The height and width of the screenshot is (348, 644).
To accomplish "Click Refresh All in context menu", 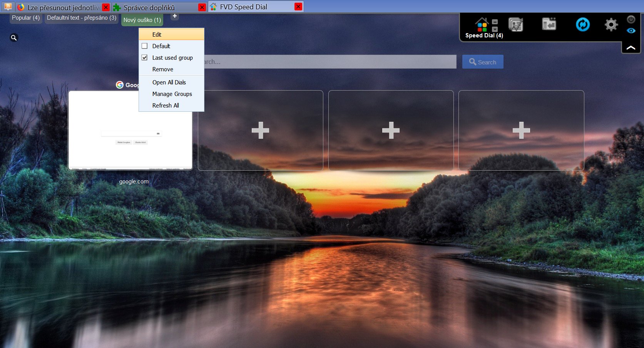I will click(171, 106).
